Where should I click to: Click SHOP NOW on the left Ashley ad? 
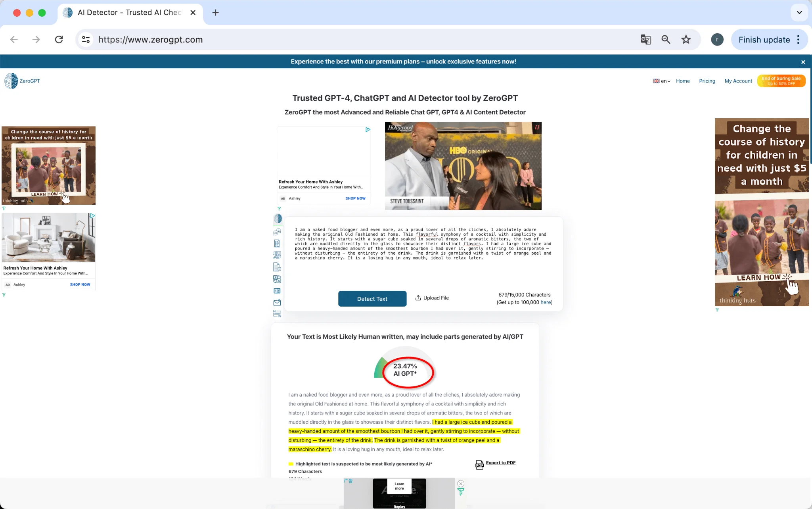tap(80, 284)
